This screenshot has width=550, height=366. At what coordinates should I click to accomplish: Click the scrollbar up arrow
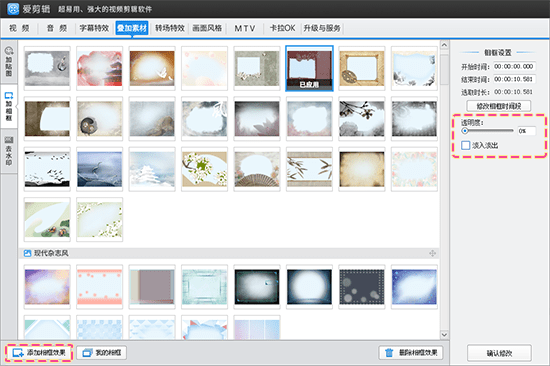[x=444, y=45]
